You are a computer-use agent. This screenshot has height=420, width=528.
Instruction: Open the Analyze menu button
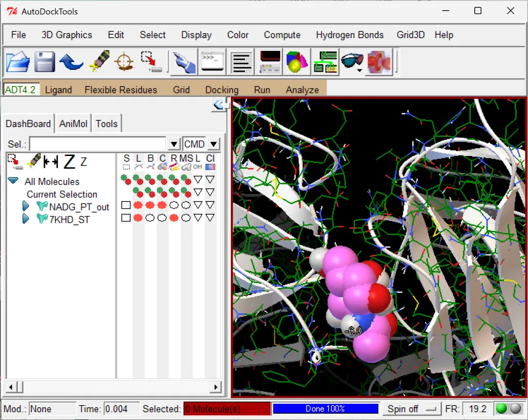pyautogui.click(x=303, y=89)
